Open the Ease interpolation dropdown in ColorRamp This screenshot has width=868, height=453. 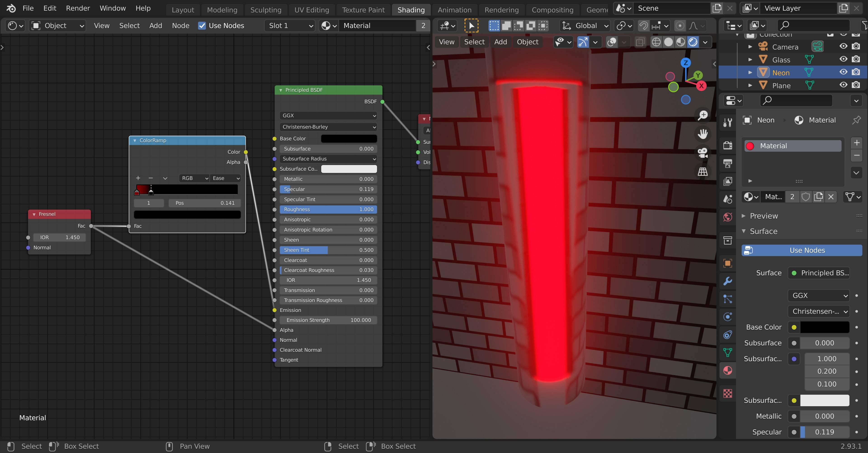(225, 178)
